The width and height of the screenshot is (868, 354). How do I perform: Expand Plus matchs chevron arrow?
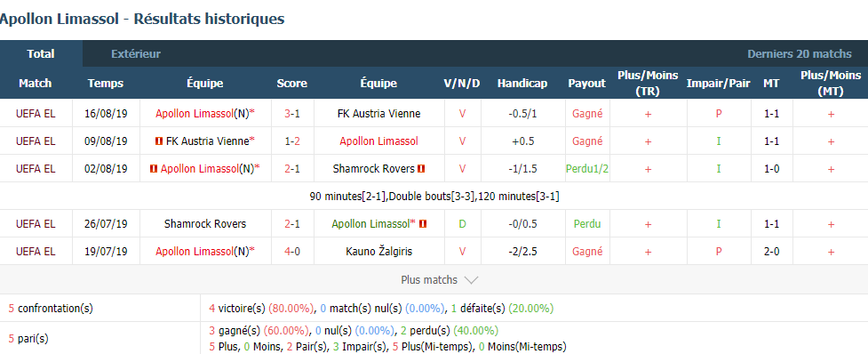click(471, 280)
